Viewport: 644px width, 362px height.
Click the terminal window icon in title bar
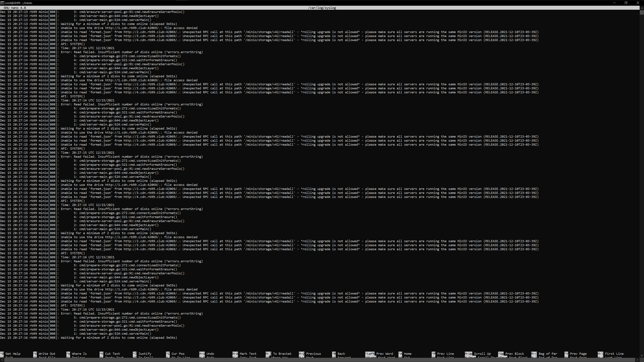[2, 3]
